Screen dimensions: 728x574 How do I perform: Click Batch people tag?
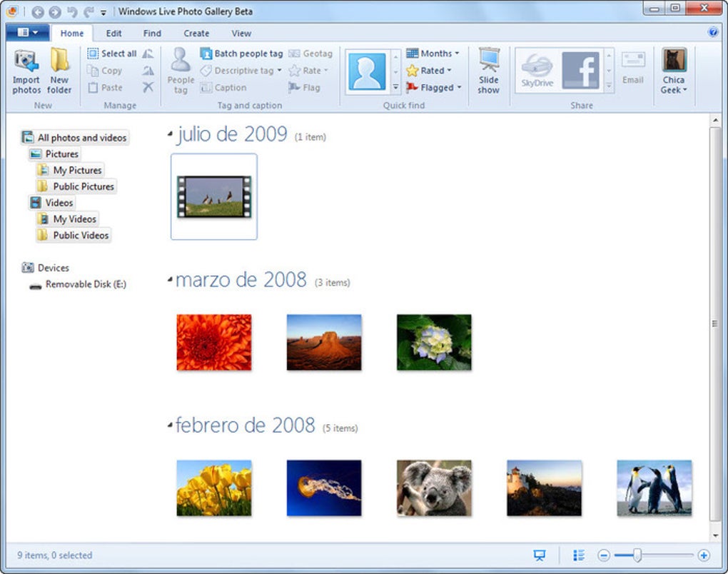(x=241, y=54)
